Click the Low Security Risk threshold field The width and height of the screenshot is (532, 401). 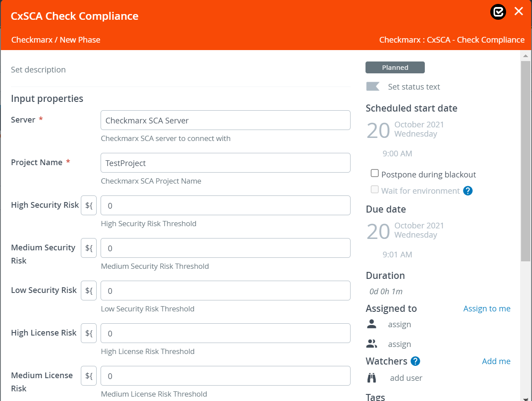[225, 291]
